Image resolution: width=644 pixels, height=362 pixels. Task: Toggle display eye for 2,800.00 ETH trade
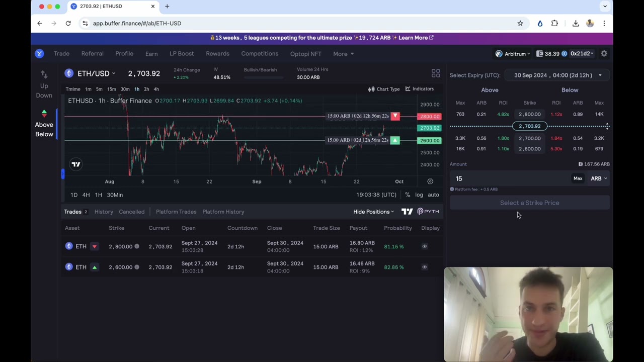424,246
